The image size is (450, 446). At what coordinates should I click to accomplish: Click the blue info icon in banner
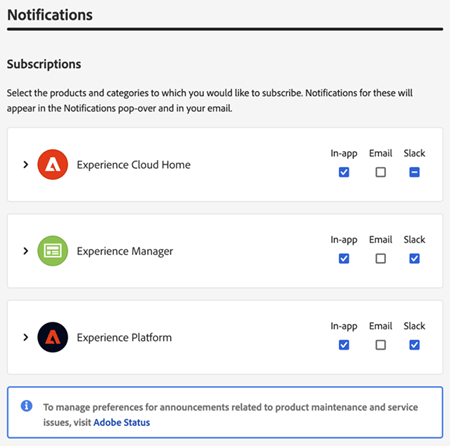[27, 406]
